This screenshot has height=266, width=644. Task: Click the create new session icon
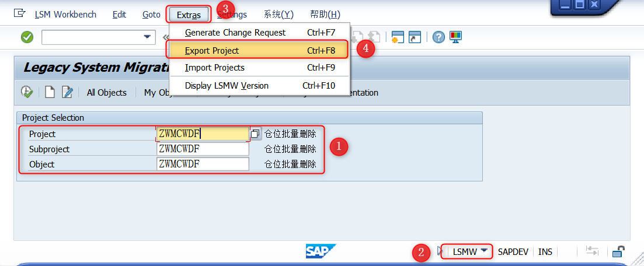coord(398,37)
